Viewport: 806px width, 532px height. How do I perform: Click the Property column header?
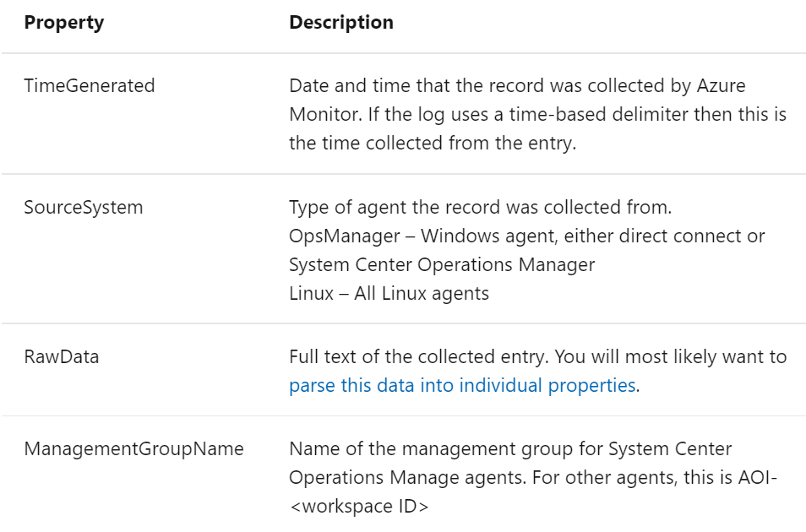63,22
